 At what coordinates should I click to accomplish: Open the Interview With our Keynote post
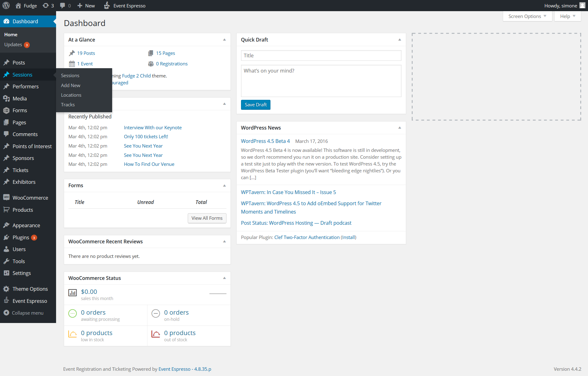(x=153, y=127)
